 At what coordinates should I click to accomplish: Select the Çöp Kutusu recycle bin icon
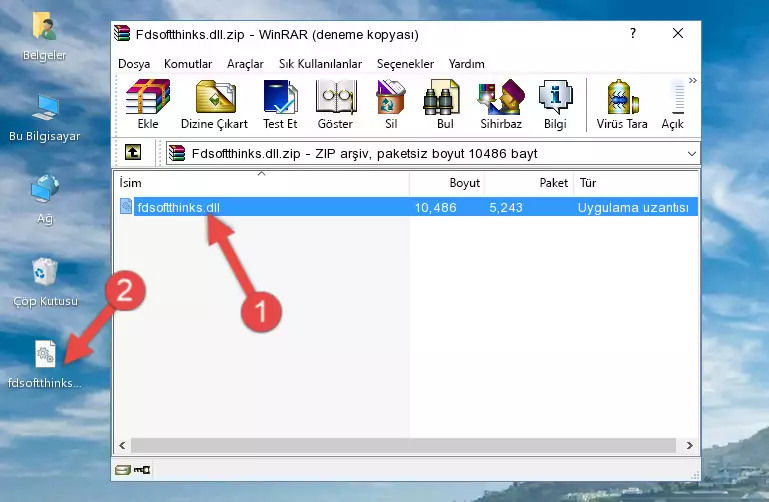coord(45,282)
